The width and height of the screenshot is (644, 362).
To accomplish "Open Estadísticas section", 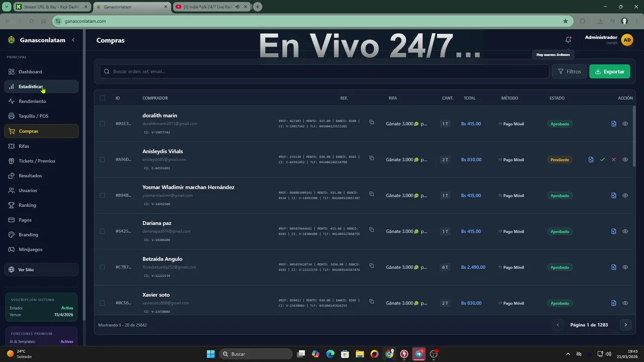I will point(41,86).
